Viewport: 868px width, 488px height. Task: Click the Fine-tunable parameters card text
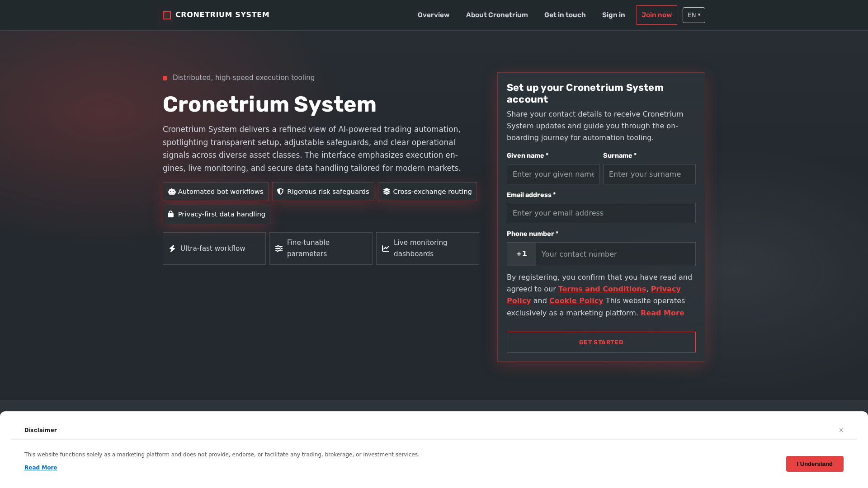308,249
